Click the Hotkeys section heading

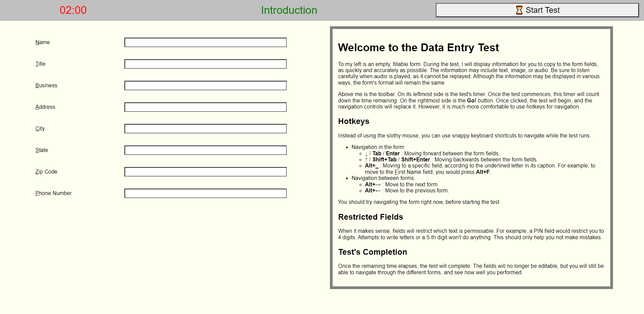pyautogui.click(x=354, y=121)
